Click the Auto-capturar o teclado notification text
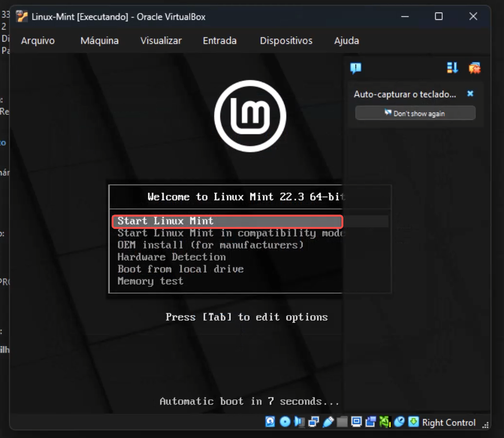Viewport: 504px width, 438px height. pyautogui.click(x=404, y=94)
